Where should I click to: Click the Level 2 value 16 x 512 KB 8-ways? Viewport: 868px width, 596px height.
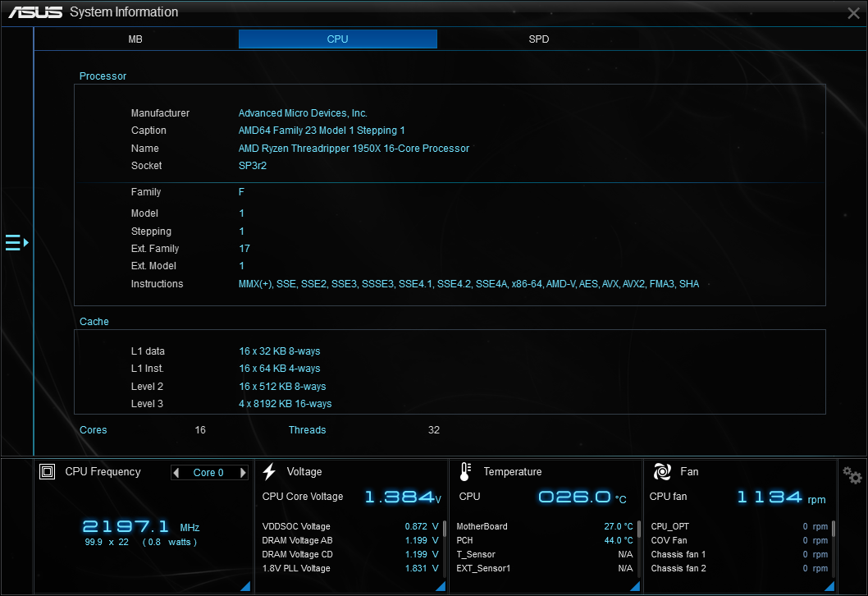point(282,387)
